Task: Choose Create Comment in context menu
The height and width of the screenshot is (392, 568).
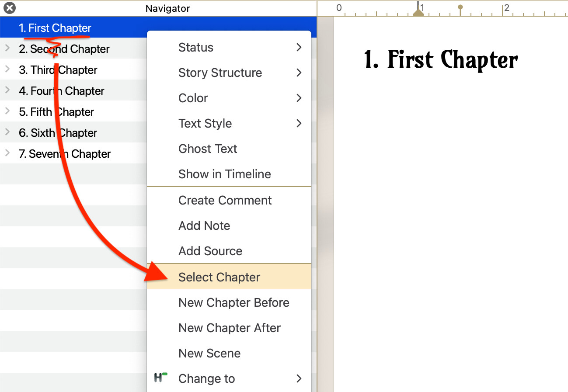Action: click(x=225, y=201)
